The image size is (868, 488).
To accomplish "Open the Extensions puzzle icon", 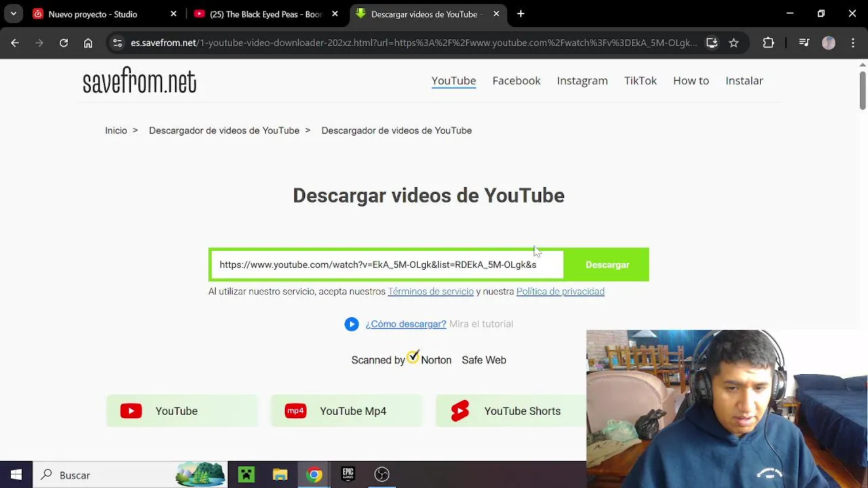I will (x=768, y=43).
